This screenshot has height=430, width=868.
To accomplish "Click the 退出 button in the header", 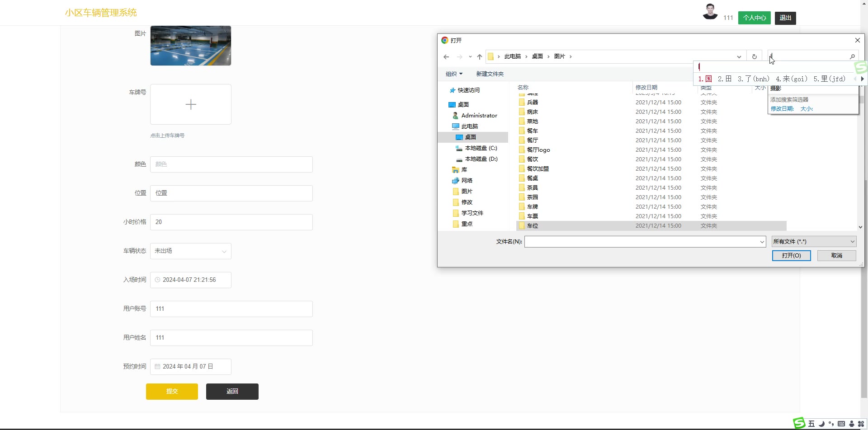I will point(785,18).
